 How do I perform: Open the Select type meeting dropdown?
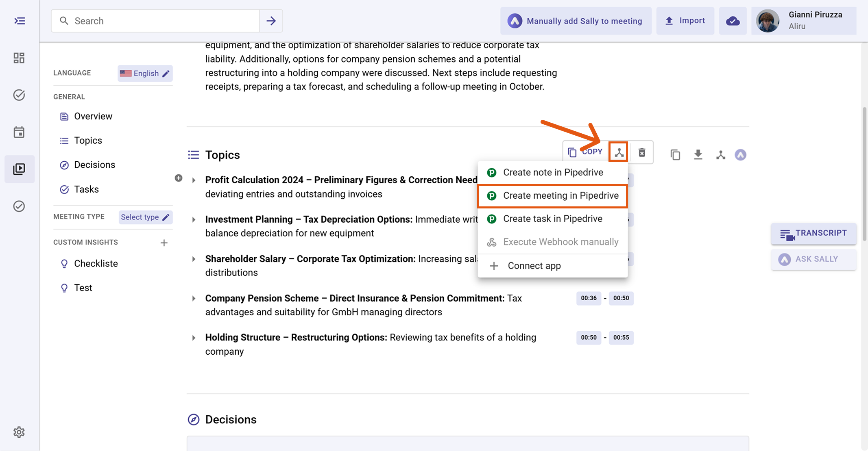[x=146, y=217]
